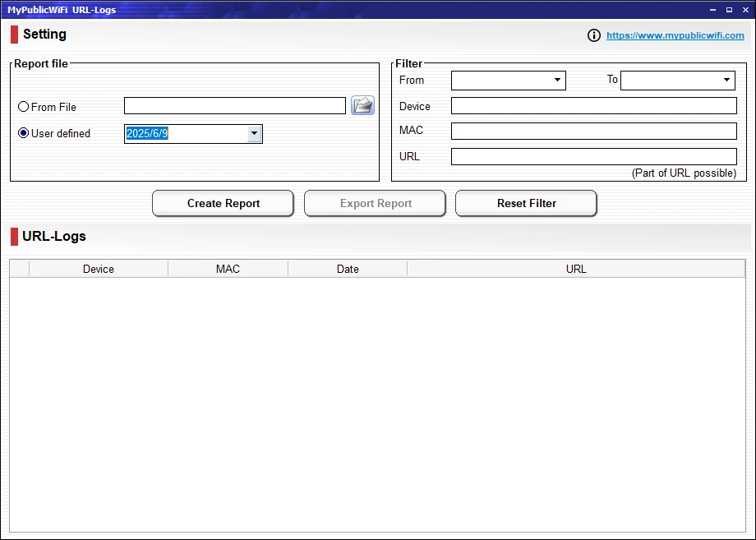This screenshot has width=756, height=540.
Task: Click the Date column header
Action: [x=348, y=269]
